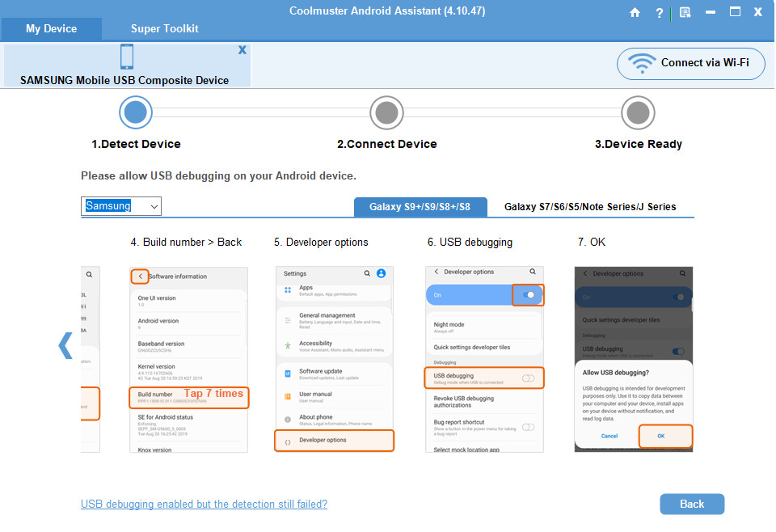
Task: Select Galaxy S9+/S9/S8+/S8 tab
Action: [x=420, y=207]
